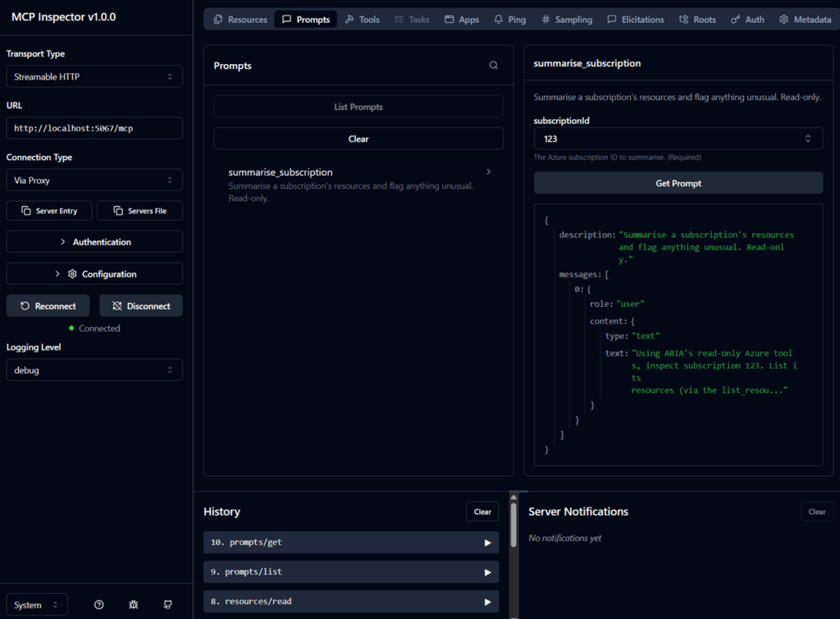This screenshot has width=840, height=619.
Task: Go to the Elicitations tab
Action: (636, 20)
